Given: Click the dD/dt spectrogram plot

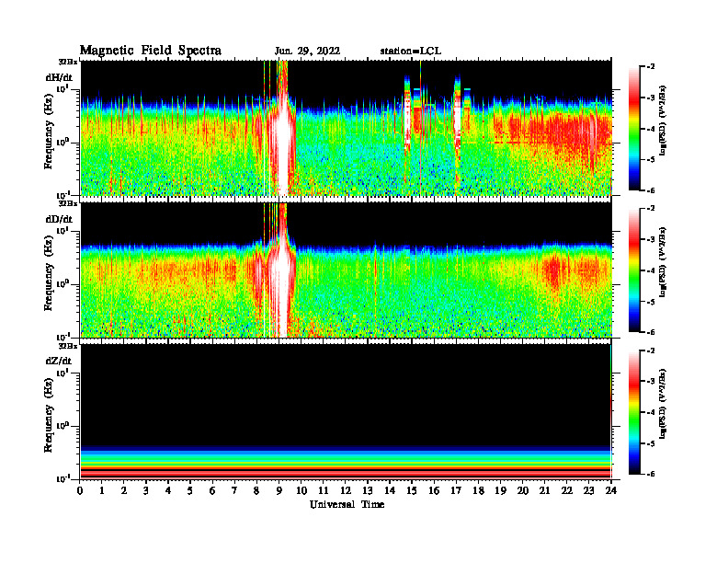Looking at the screenshot, I should coord(346,270).
